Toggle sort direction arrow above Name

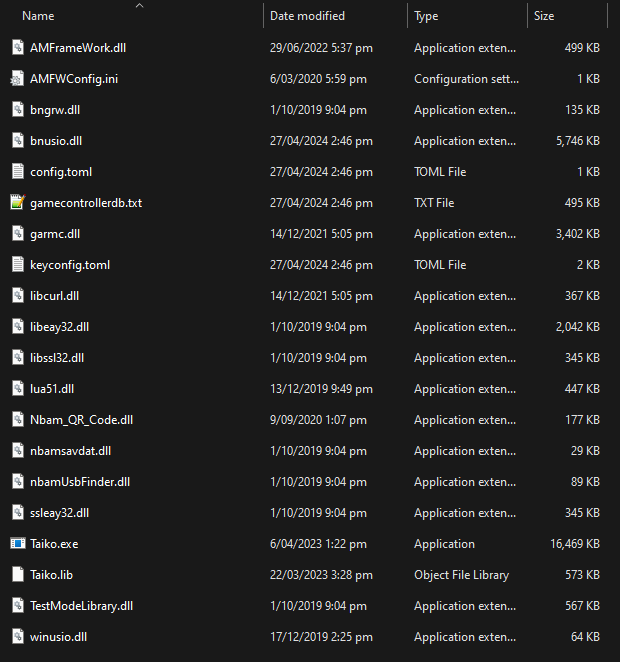pos(139,6)
